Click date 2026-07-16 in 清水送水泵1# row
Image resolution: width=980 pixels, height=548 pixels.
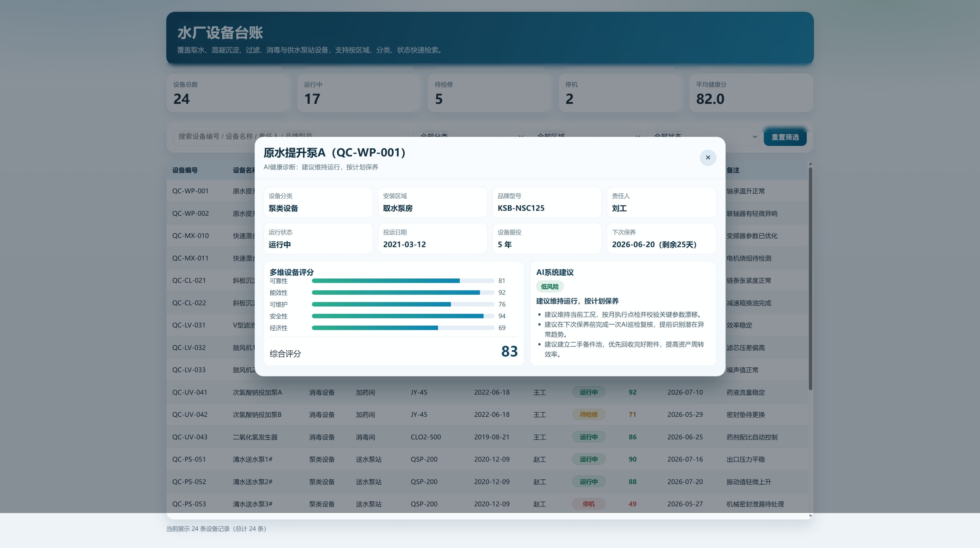click(x=685, y=459)
